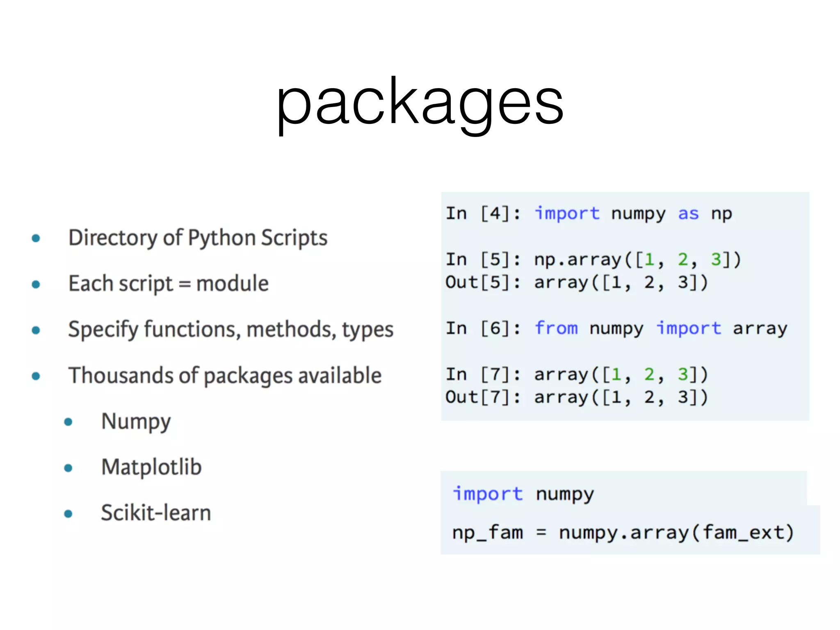Click 'In [6]: from numpy import array' line
The height and width of the screenshot is (630, 840).
(616, 329)
